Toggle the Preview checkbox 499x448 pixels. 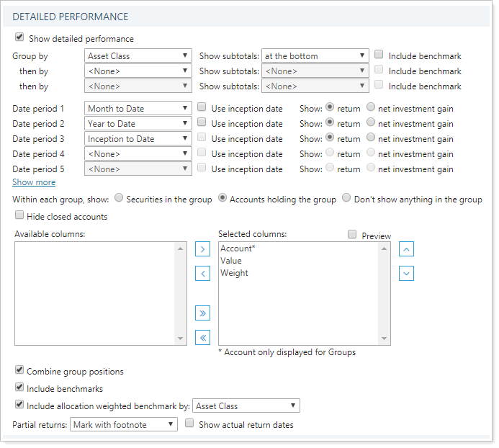coord(352,235)
